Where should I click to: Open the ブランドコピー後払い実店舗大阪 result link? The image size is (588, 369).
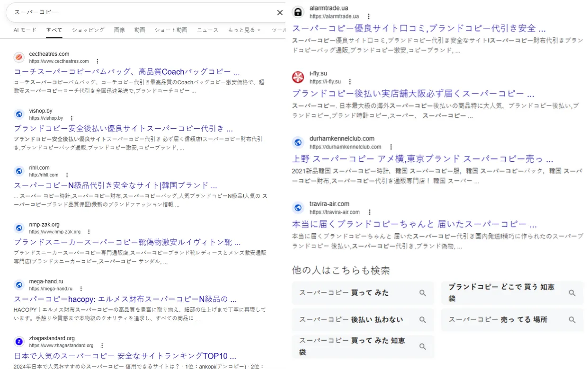coord(414,94)
